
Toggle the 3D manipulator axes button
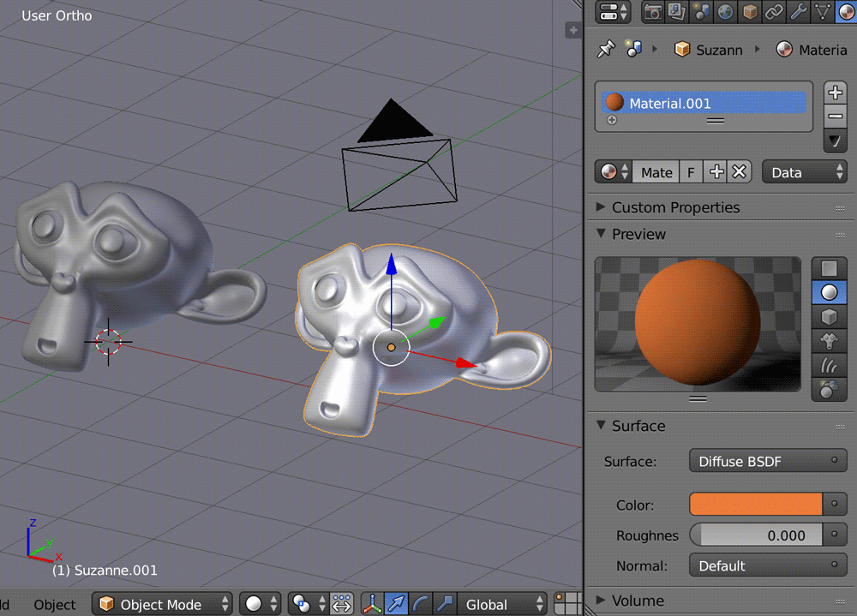pos(372,604)
